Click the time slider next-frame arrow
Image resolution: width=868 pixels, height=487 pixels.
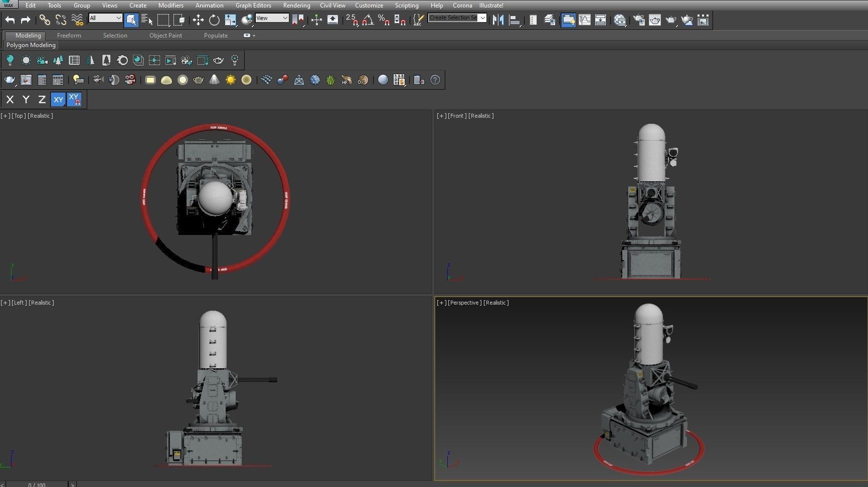(x=72, y=484)
